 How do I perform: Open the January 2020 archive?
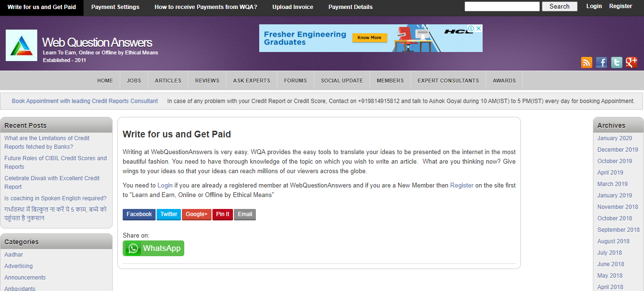[614, 138]
